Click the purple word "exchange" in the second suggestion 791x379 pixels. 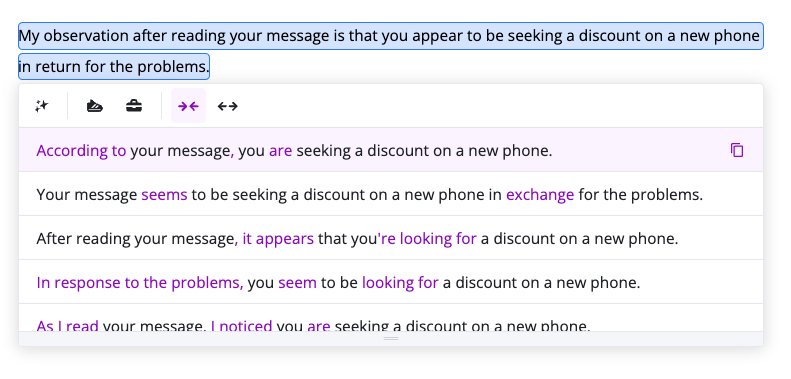540,195
